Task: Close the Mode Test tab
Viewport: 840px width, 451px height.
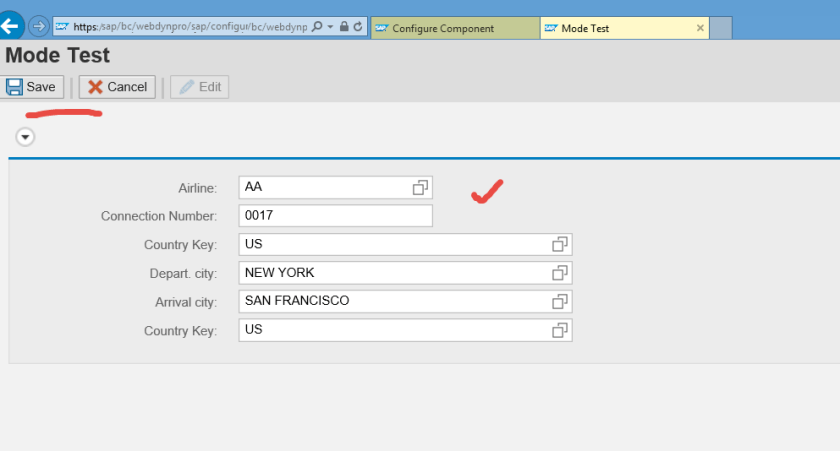Action: (x=699, y=28)
